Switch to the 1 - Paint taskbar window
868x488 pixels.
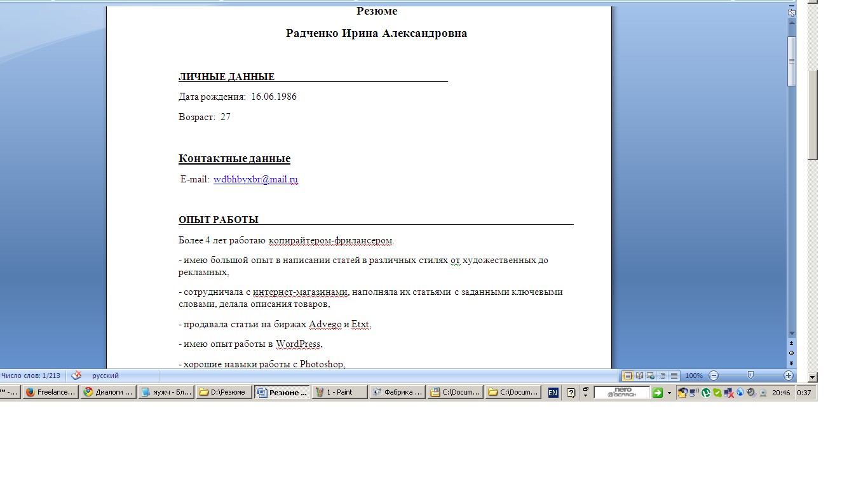click(340, 392)
